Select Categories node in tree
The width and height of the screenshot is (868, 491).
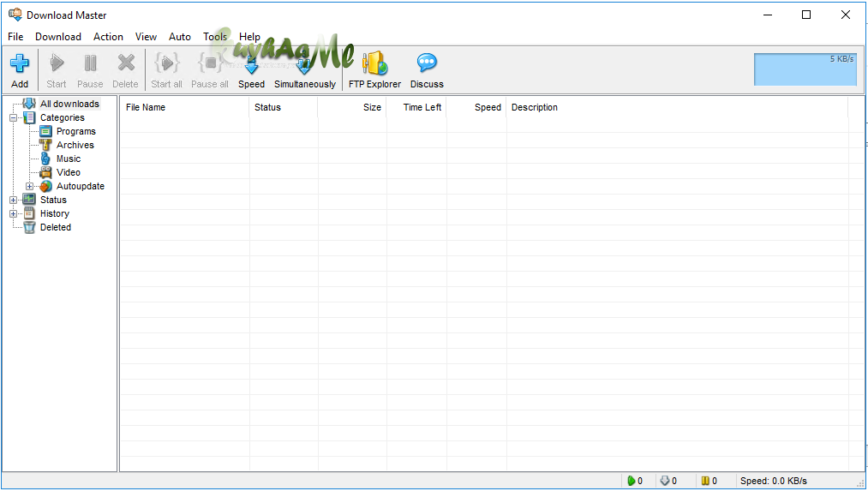[62, 117]
